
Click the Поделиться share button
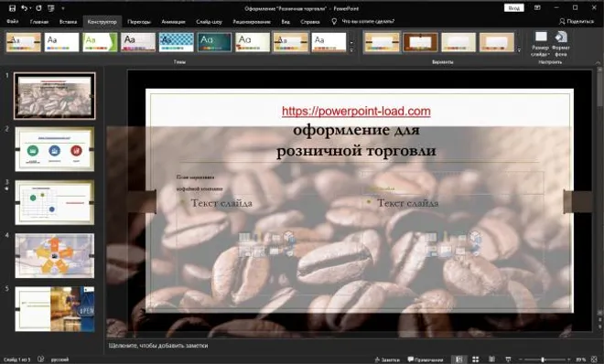[x=577, y=22]
